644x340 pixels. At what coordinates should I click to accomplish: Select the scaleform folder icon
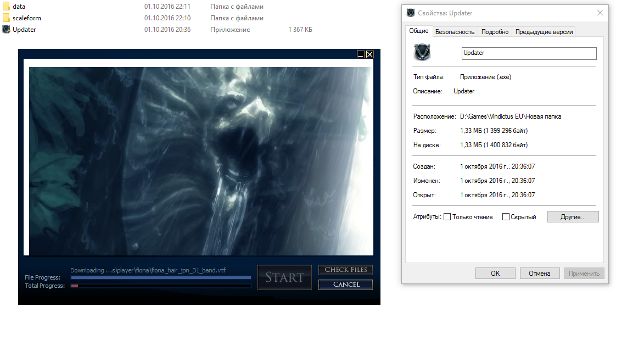click(6, 18)
